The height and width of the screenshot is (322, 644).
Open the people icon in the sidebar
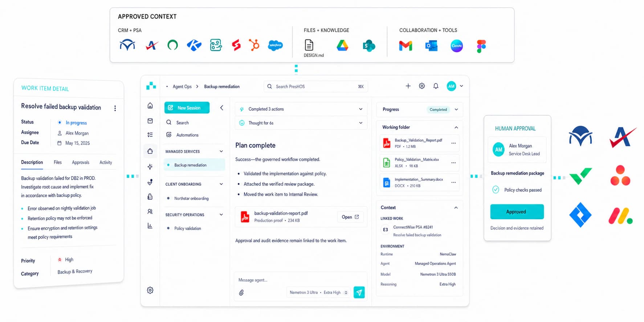tap(150, 211)
